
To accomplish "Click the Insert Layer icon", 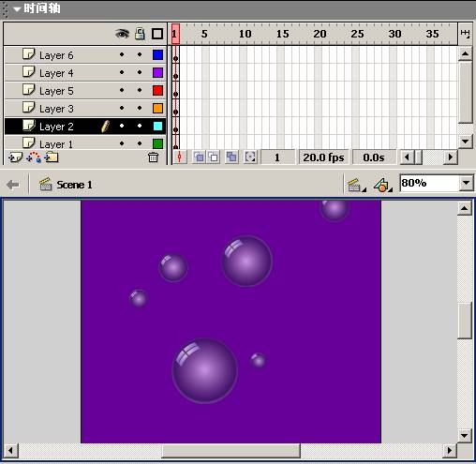I will (x=15, y=157).
